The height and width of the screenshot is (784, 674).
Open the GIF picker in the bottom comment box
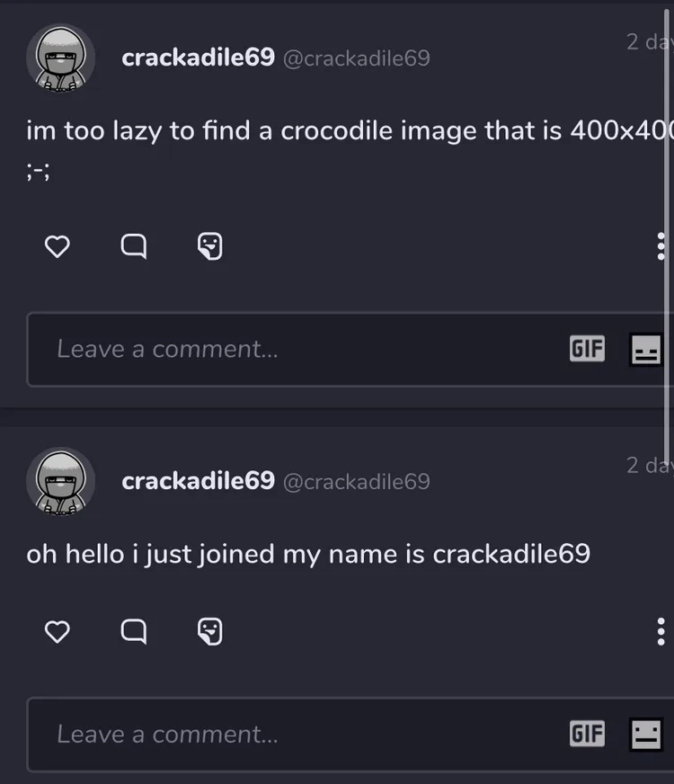[x=586, y=735]
